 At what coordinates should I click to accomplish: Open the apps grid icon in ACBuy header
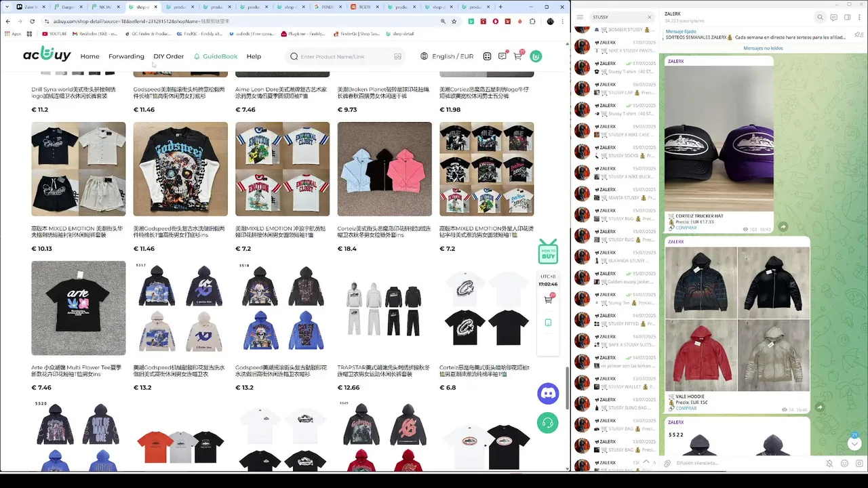pyautogui.click(x=487, y=56)
